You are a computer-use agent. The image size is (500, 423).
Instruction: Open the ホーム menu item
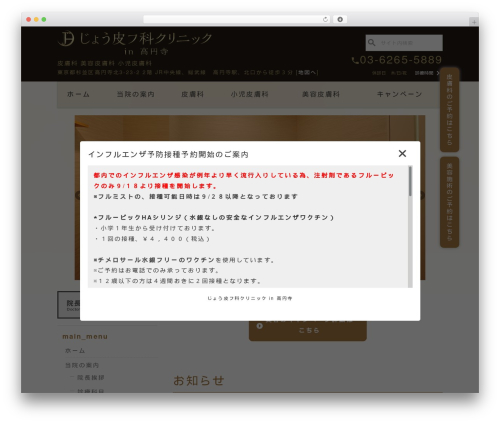coord(78,94)
